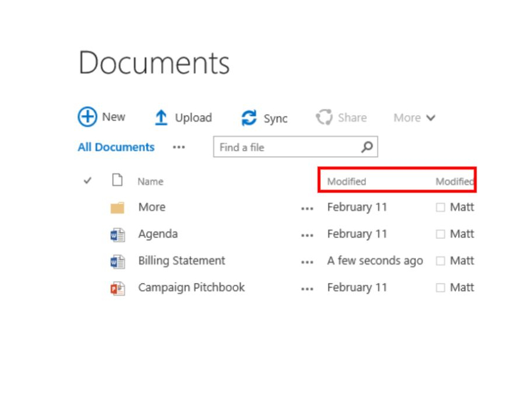Click the Find a file search box
Viewport: 532px width, 398px height.
pos(286,147)
